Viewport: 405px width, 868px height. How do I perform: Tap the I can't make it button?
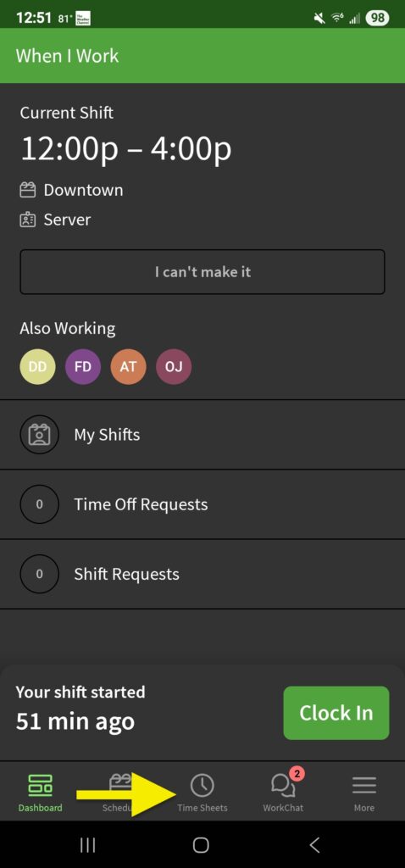[202, 272]
